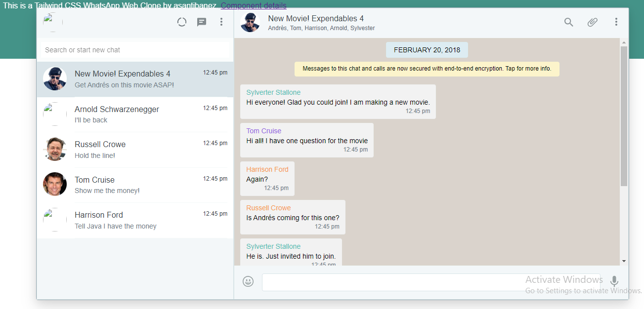The width and height of the screenshot is (644, 309).
Task: Click preview text 'I'll be back'
Action: [x=91, y=120]
